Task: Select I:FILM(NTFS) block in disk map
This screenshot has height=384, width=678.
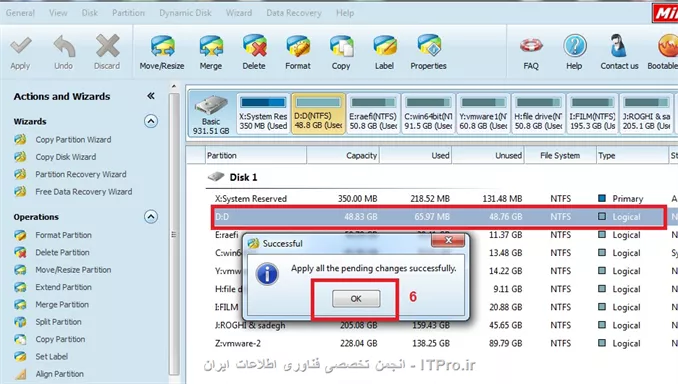Action: point(592,115)
